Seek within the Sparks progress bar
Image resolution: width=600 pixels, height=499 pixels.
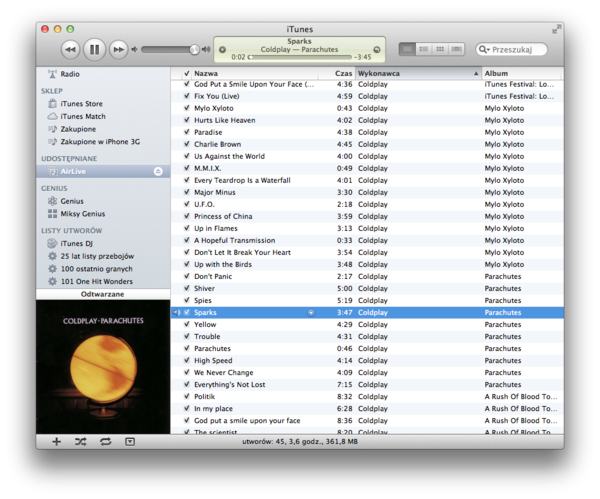300,57
